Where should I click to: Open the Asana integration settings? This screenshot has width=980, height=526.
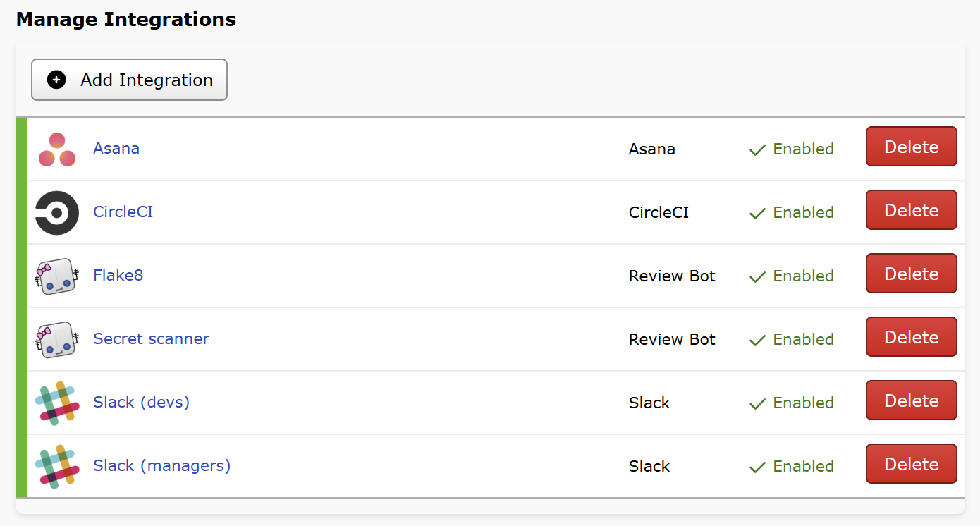coord(116,148)
